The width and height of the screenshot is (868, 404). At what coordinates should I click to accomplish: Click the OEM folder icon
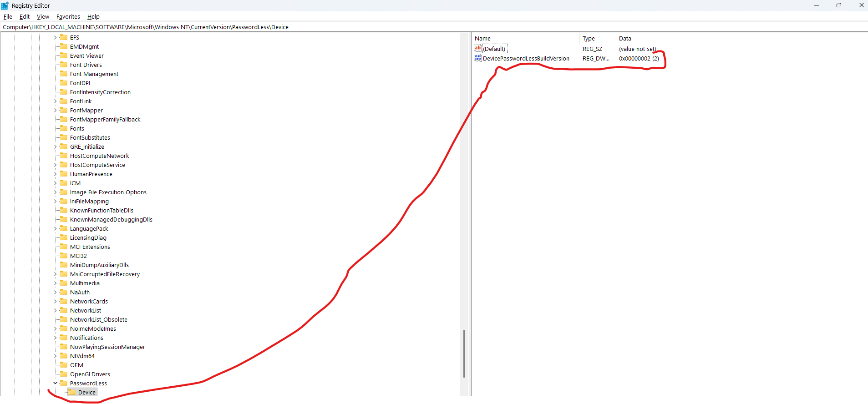64,365
